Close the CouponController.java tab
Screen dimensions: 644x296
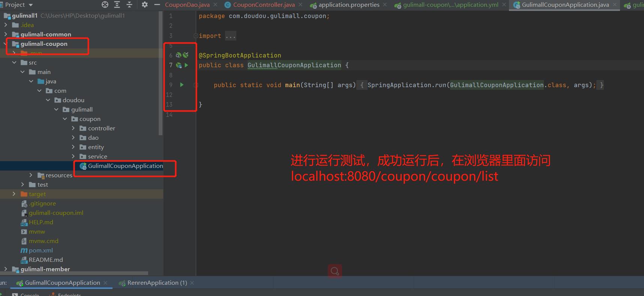click(300, 5)
